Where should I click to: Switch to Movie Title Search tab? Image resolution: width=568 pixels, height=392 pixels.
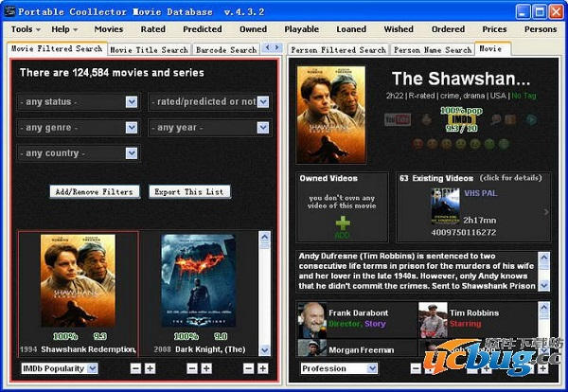(x=149, y=49)
